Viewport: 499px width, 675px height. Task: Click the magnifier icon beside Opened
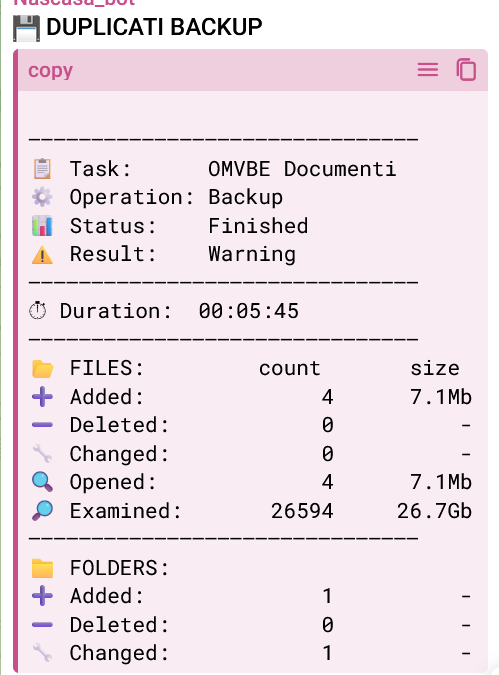click(x=42, y=482)
